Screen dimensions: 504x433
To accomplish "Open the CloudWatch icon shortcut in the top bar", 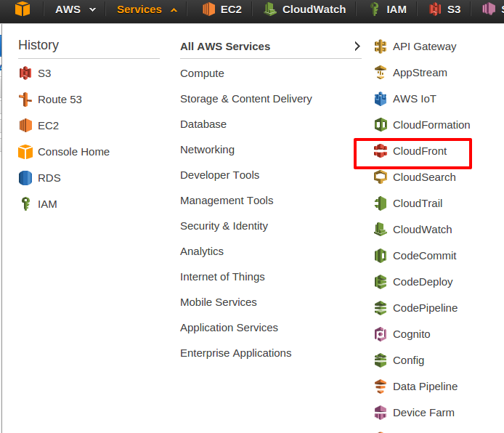I will click(270, 9).
